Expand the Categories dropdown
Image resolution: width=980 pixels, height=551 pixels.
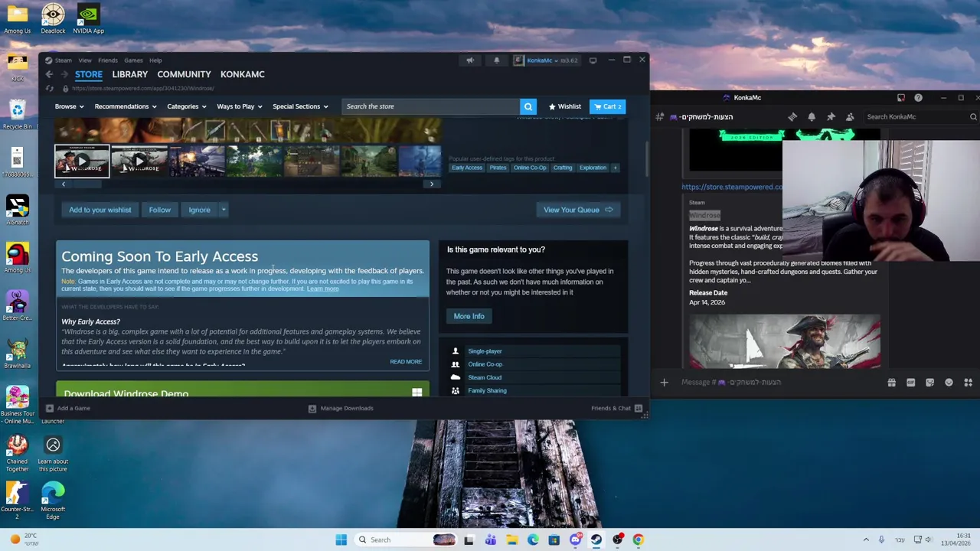click(x=186, y=106)
